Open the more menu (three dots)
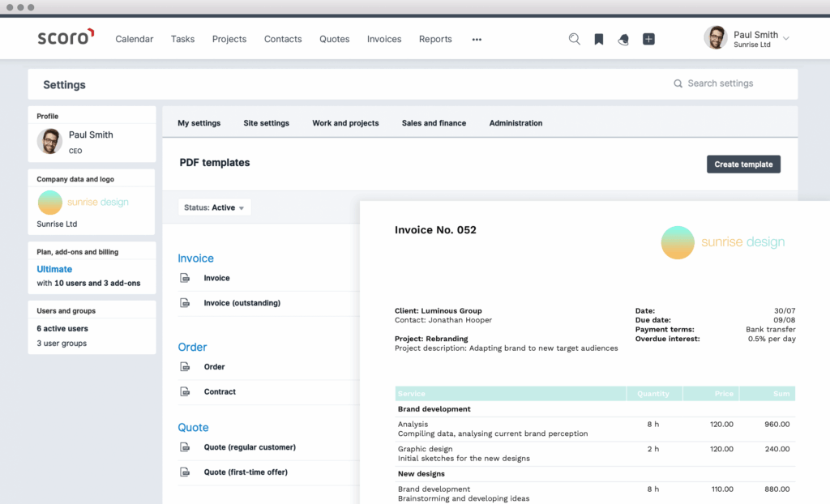The width and height of the screenshot is (830, 504). pos(477,39)
